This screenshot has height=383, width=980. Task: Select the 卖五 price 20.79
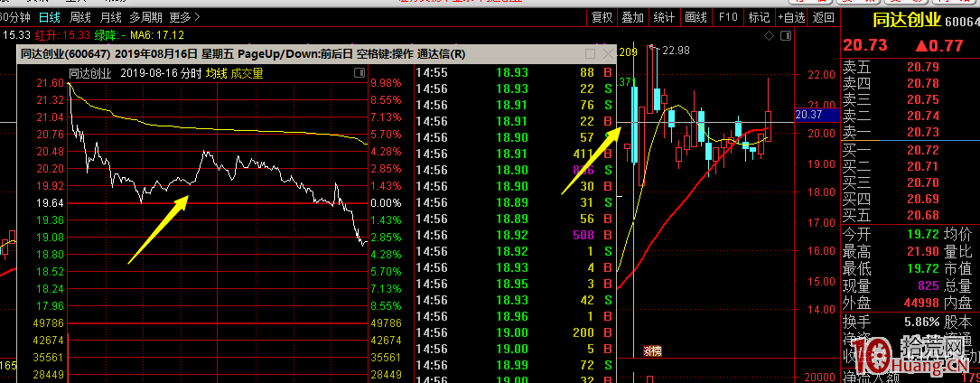pyautogui.click(x=921, y=67)
